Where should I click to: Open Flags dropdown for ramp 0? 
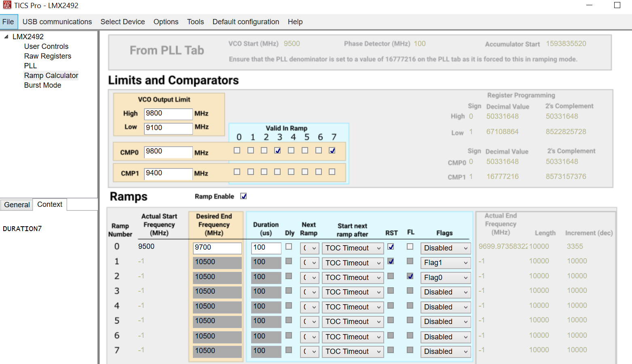coord(446,248)
